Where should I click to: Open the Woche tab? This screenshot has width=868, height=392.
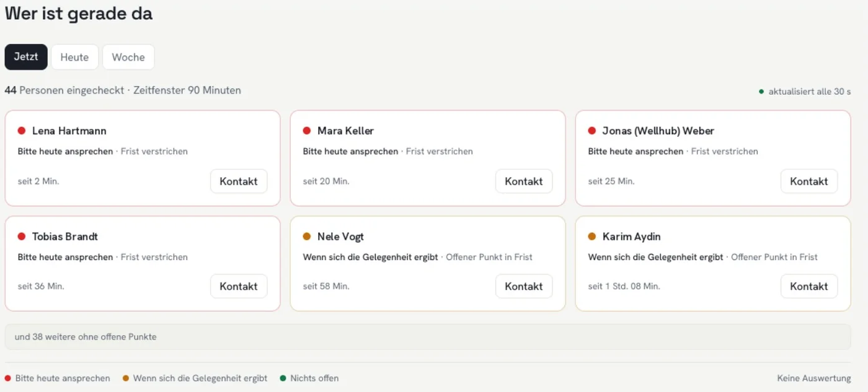click(128, 57)
